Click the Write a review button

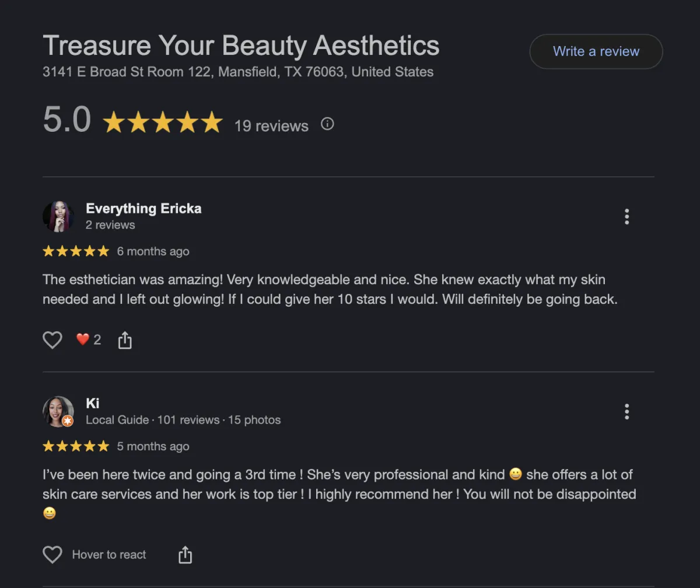point(596,51)
